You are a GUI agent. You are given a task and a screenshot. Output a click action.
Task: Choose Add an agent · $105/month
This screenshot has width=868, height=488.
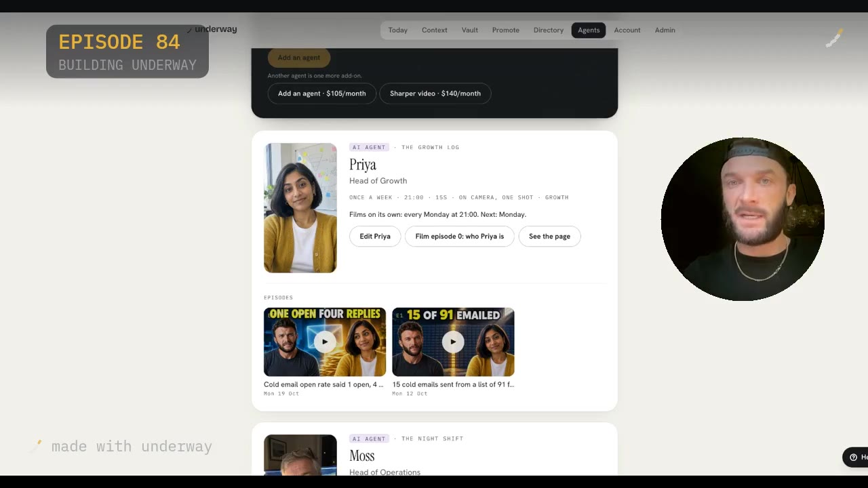coord(321,94)
